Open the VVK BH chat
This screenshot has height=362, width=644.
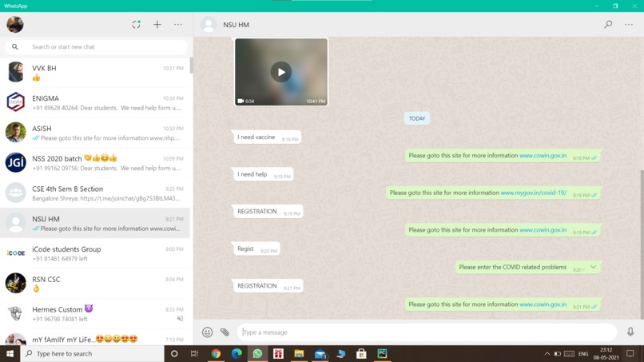tap(95, 72)
